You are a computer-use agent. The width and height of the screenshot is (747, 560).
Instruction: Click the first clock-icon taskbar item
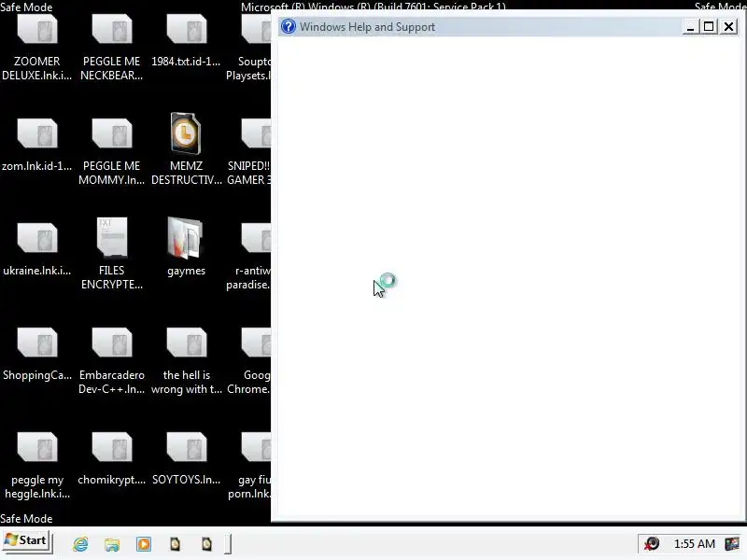click(175, 544)
